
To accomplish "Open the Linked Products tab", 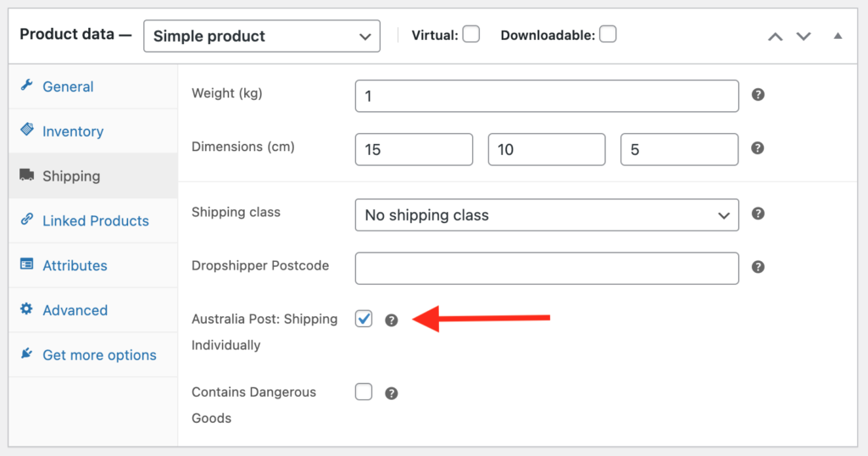I will pyautogui.click(x=96, y=221).
